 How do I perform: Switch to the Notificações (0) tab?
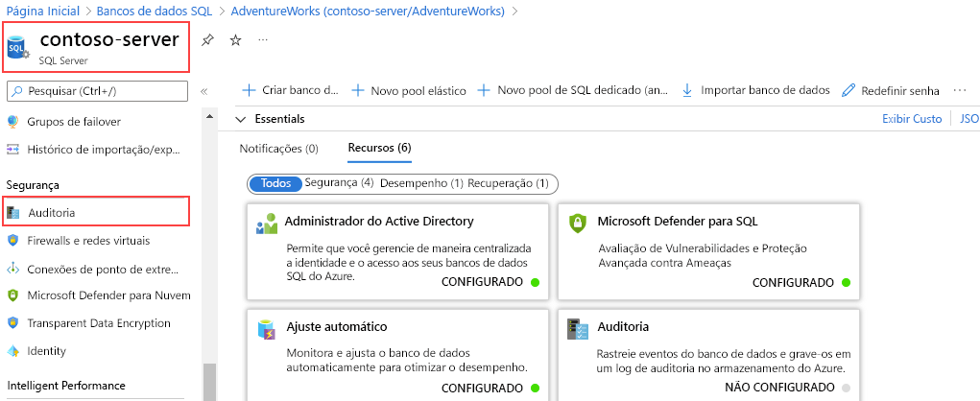(x=278, y=149)
